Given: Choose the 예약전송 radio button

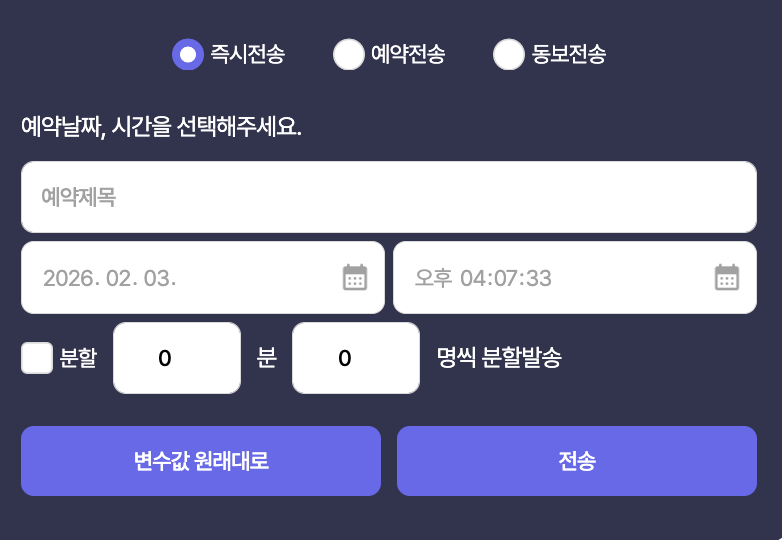Looking at the screenshot, I should point(348,54).
